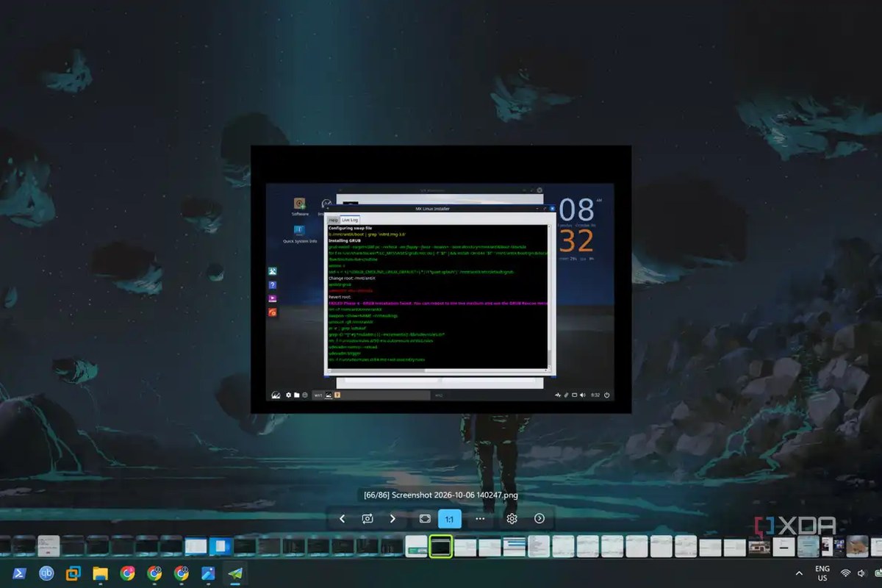
Task: Open the volume control in system tray
Action: 861,573
